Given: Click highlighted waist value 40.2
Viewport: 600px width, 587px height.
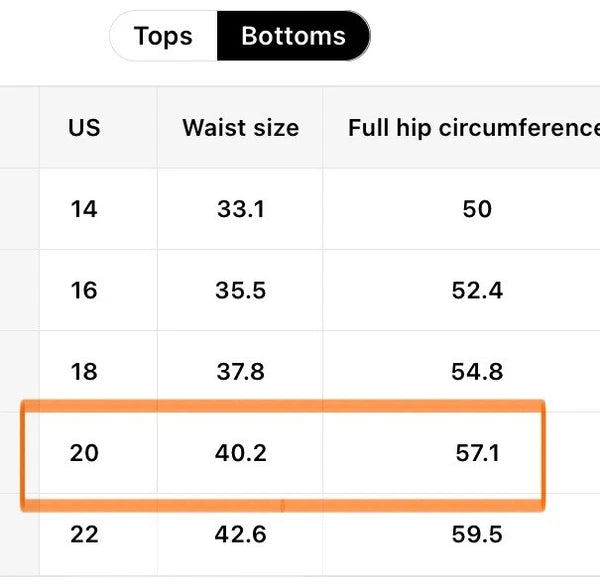Looking at the screenshot, I should [240, 453].
